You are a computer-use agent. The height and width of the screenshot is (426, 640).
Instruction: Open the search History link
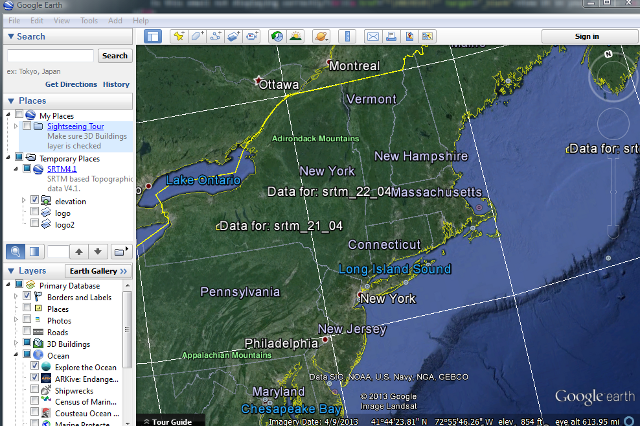click(x=116, y=84)
